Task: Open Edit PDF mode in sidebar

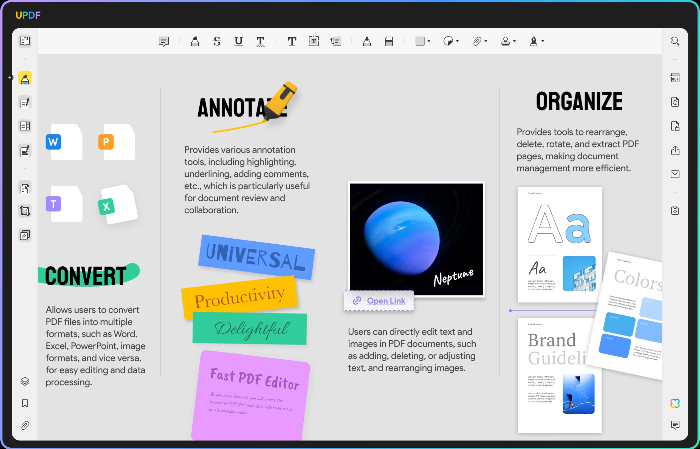Action: (x=25, y=103)
